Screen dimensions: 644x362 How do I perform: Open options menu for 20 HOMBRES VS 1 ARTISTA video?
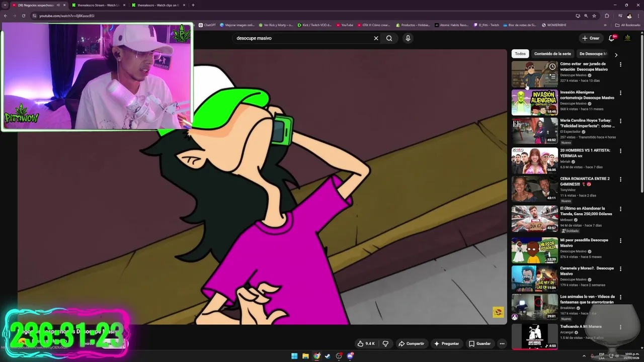[620, 151]
